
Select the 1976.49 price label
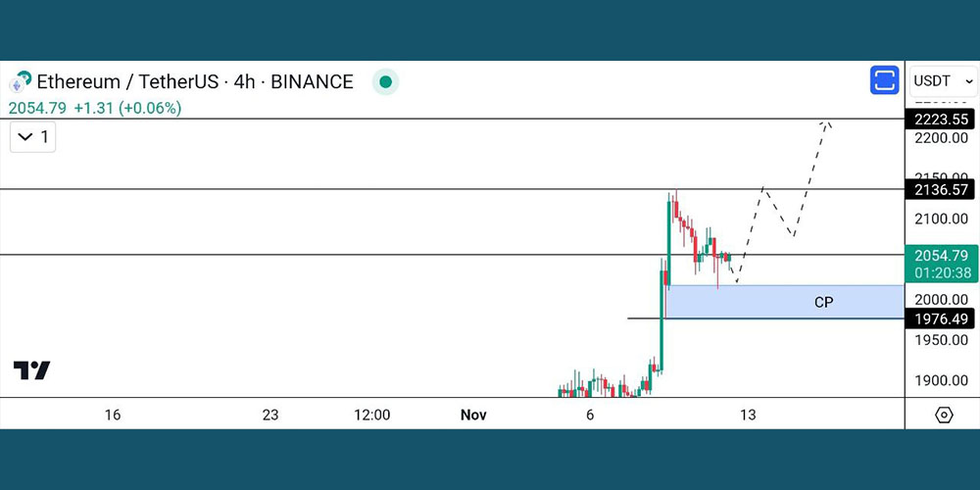[942, 318]
